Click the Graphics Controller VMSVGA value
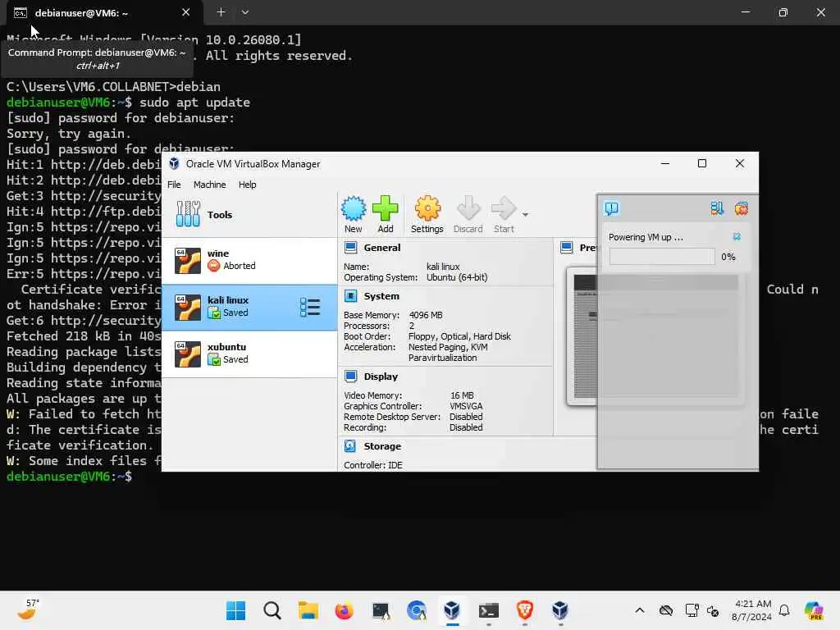The width and height of the screenshot is (840, 630). pos(466,406)
